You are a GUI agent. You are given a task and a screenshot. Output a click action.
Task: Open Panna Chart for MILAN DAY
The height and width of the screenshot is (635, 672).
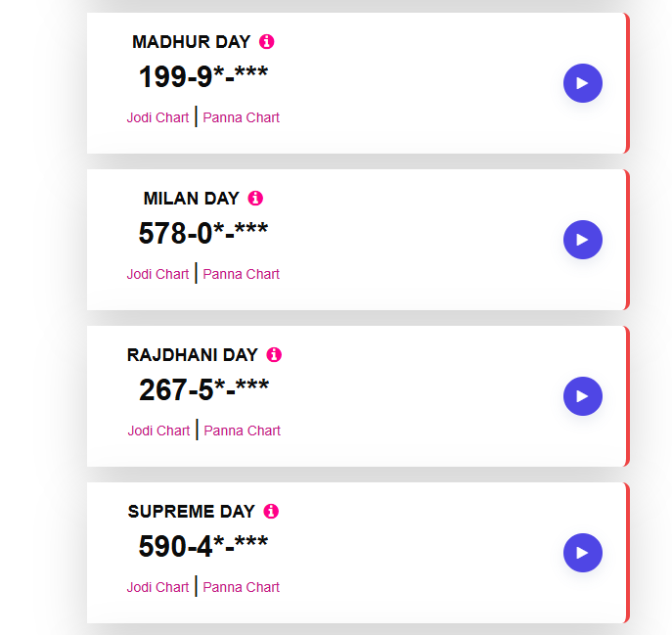[x=241, y=274]
